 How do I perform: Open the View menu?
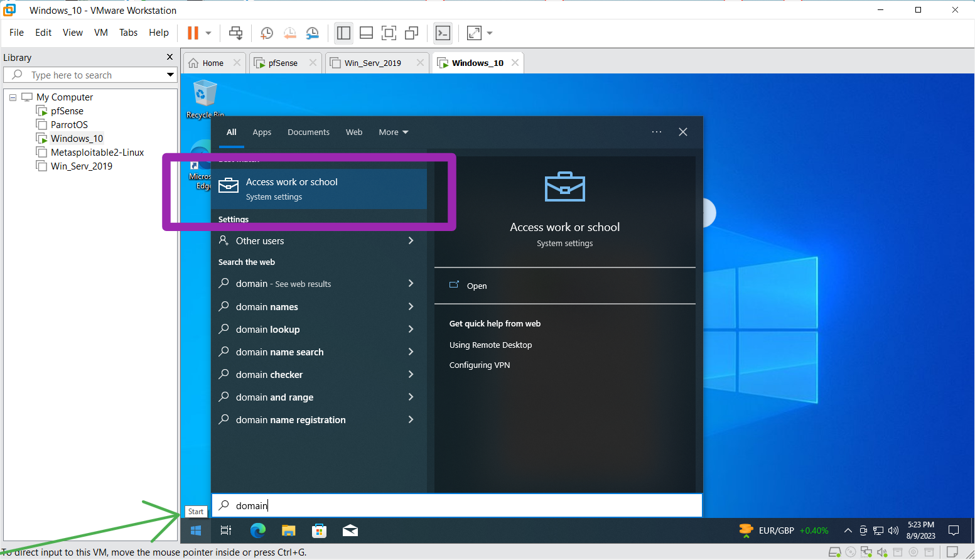click(x=73, y=33)
